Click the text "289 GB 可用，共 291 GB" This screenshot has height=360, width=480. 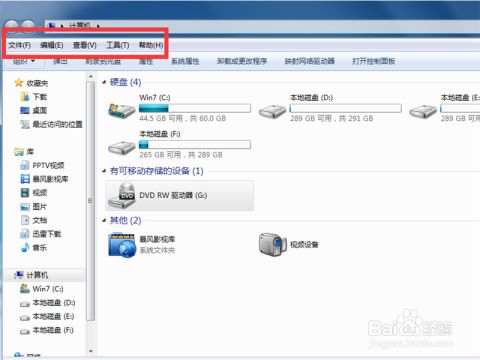click(x=332, y=118)
